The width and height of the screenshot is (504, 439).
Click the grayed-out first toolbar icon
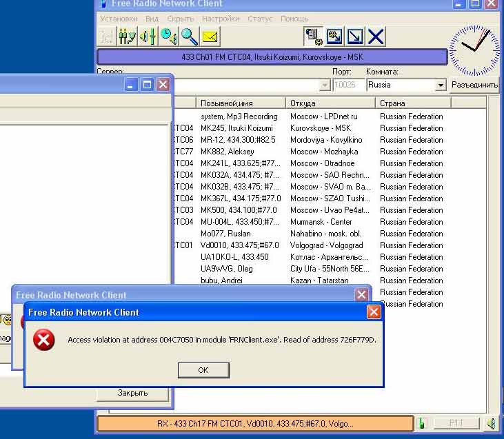pos(107,37)
